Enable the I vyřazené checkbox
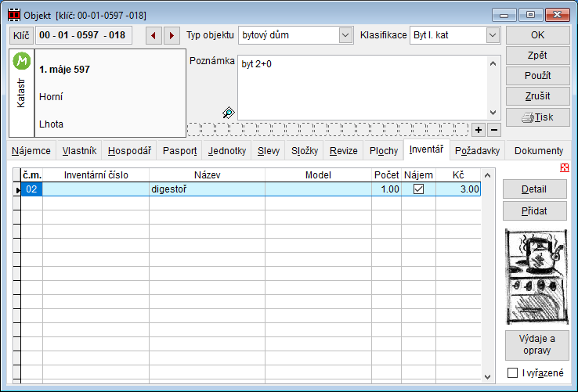This screenshot has width=578, height=392. [513, 373]
